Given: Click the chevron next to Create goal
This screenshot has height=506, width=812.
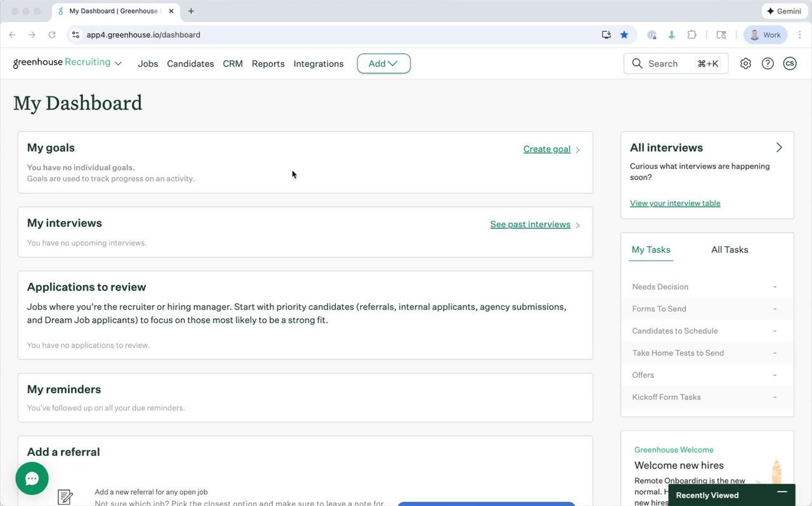Looking at the screenshot, I should pos(577,150).
